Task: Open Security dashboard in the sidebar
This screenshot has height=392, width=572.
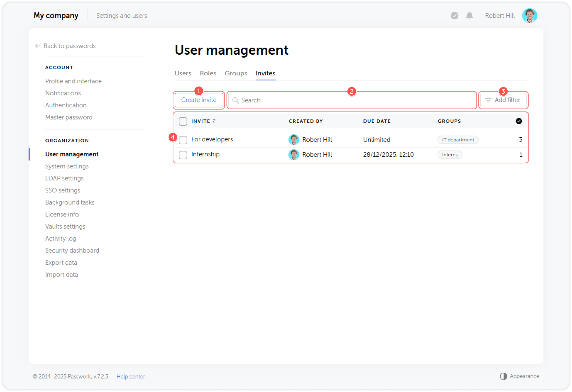Action: click(x=72, y=250)
